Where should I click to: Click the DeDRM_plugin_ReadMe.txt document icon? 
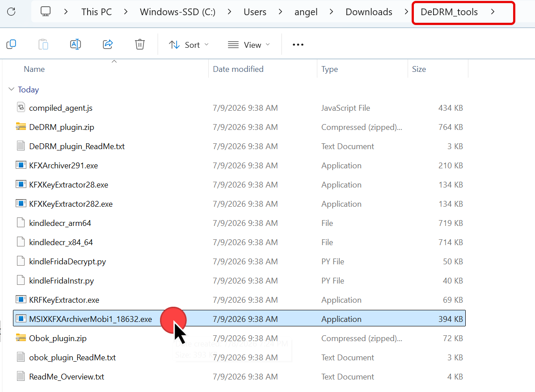click(x=21, y=146)
